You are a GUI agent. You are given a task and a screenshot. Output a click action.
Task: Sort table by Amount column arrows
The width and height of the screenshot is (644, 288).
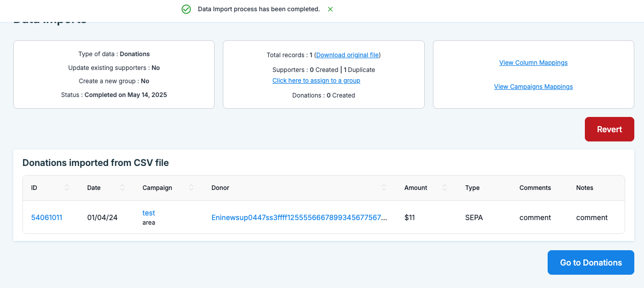pos(445,188)
